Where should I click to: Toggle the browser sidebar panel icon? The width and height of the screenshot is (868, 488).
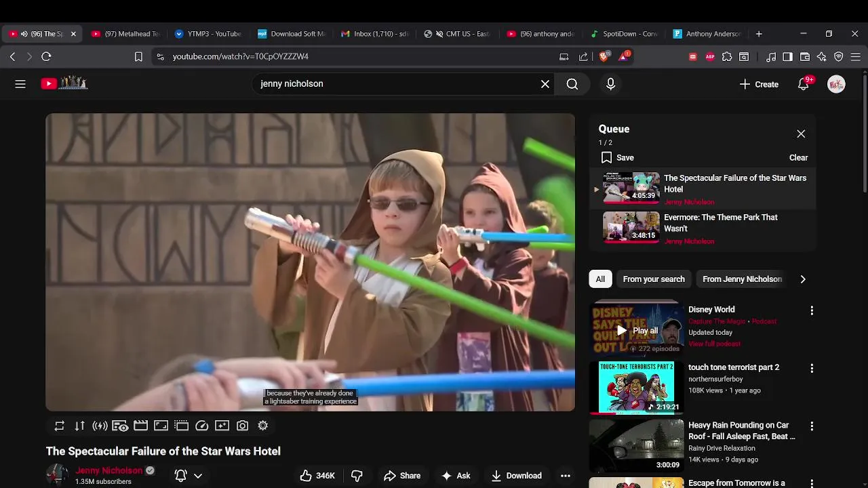coord(788,57)
